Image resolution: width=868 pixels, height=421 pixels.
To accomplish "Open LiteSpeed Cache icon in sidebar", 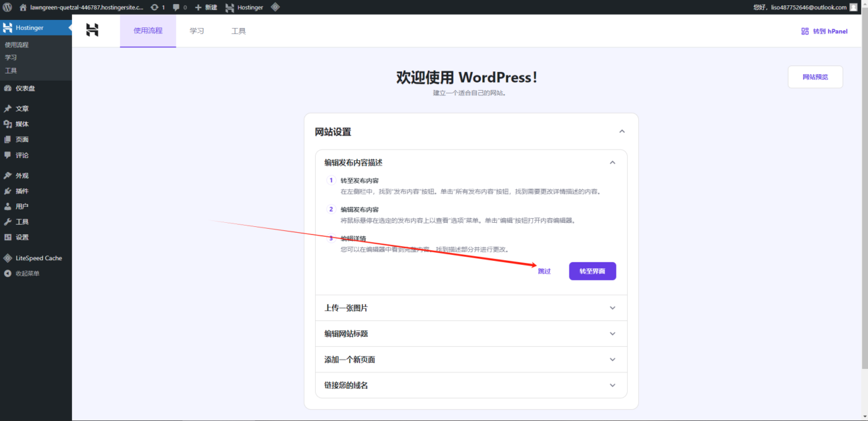I will click(8, 258).
